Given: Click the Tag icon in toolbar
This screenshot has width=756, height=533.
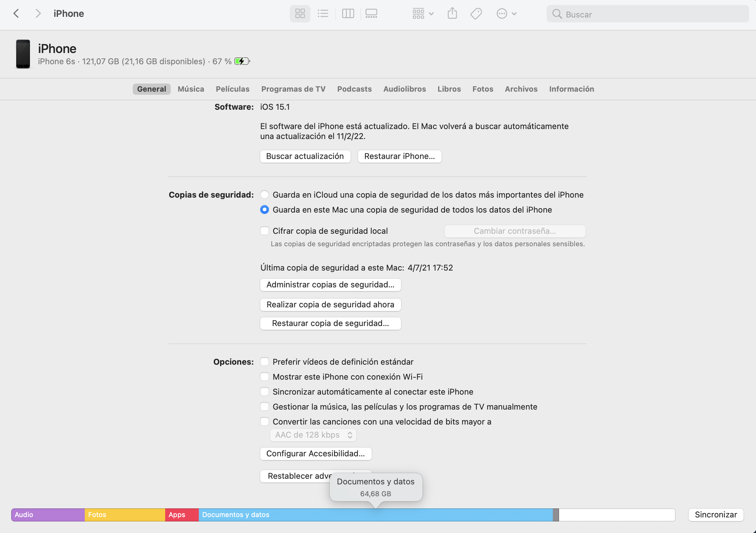Looking at the screenshot, I should point(476,13).
